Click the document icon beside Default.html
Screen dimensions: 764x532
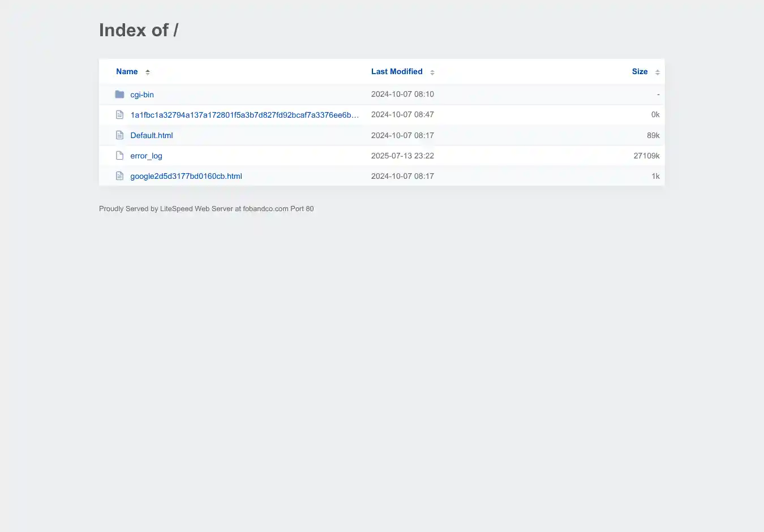coord(119,135)
